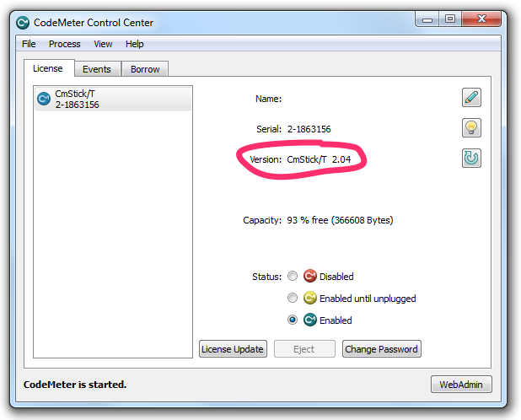Click the refresh update arrow icon
This screenshot has width=521, height=420.
click(x=471, y=158)
